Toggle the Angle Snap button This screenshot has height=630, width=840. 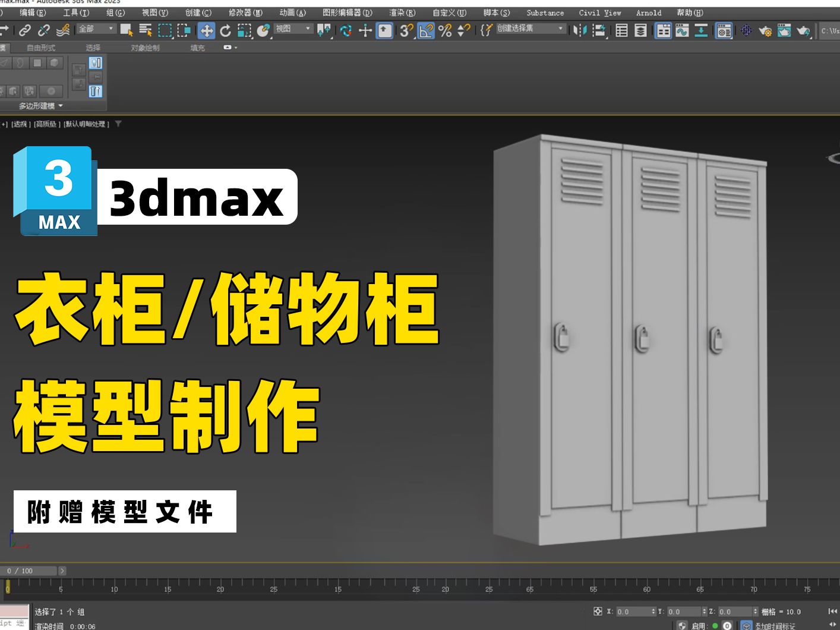pyautogui.click(x=426, y=30)
